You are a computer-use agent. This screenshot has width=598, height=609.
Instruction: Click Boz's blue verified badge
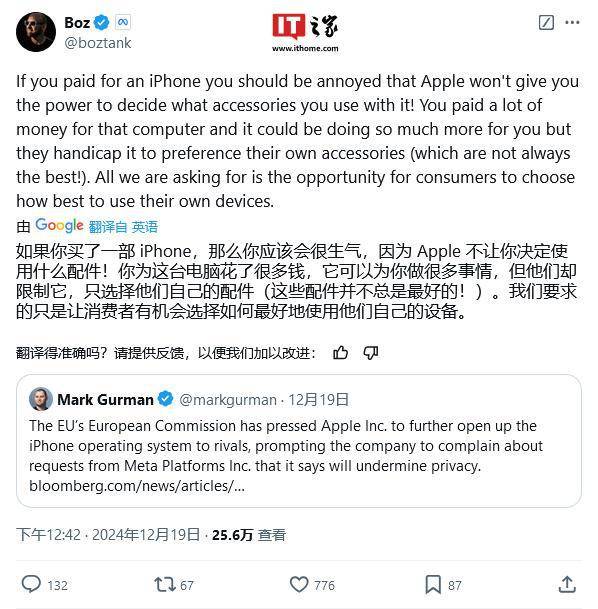click(102, 23)
